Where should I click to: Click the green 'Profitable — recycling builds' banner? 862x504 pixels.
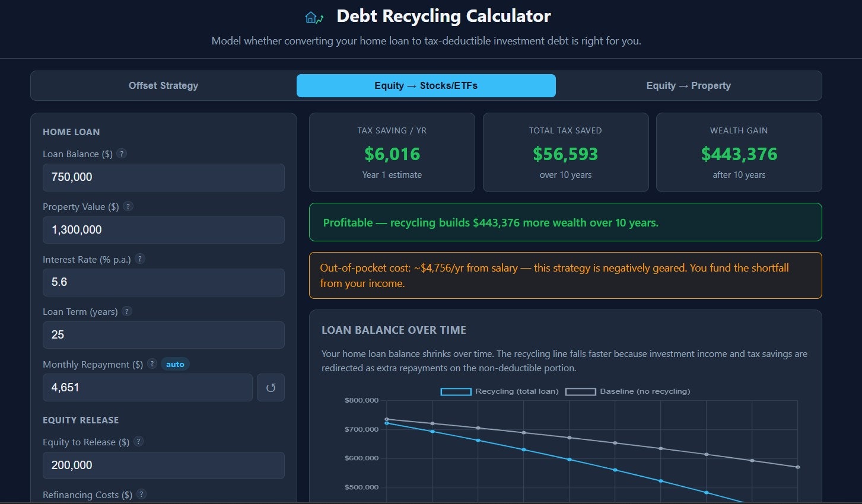[565, 222]
